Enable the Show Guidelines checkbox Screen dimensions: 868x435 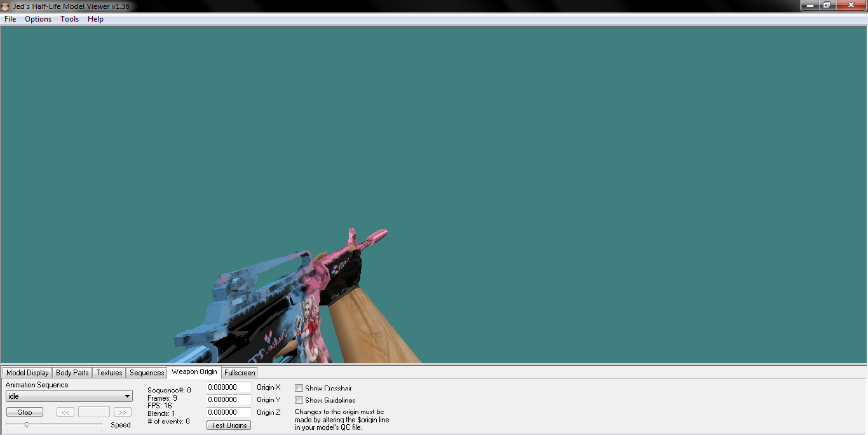point(299,400)
